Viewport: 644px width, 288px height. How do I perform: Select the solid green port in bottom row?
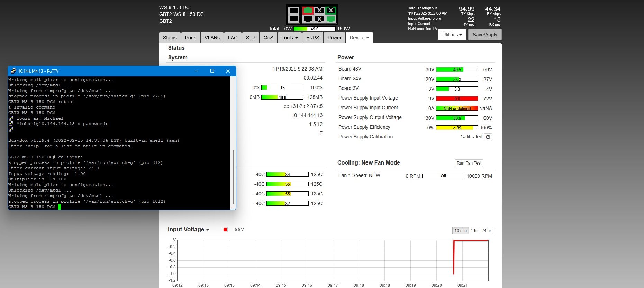331,19
